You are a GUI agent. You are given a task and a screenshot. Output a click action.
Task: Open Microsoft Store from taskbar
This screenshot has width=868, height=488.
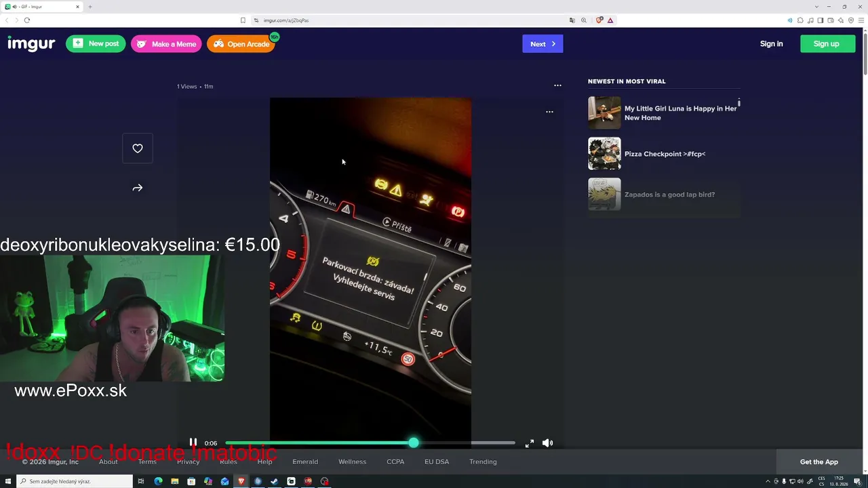[191, 481]
